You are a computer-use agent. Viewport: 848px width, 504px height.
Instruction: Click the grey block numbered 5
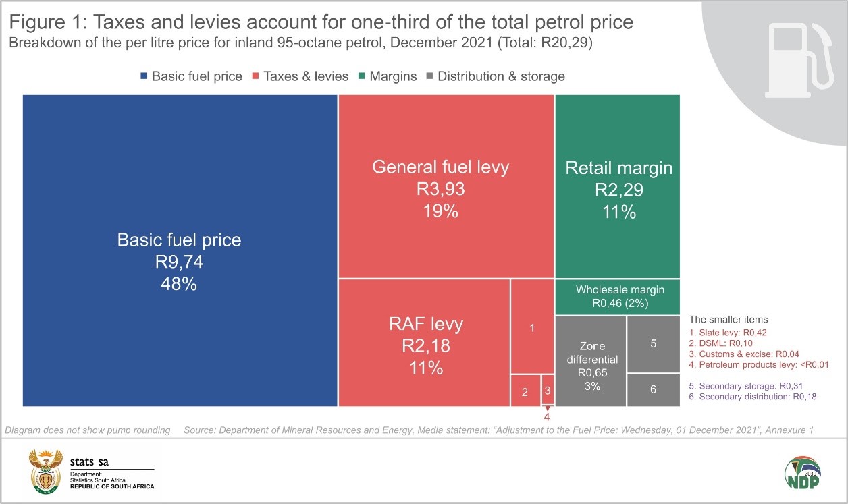click(653, 343)
